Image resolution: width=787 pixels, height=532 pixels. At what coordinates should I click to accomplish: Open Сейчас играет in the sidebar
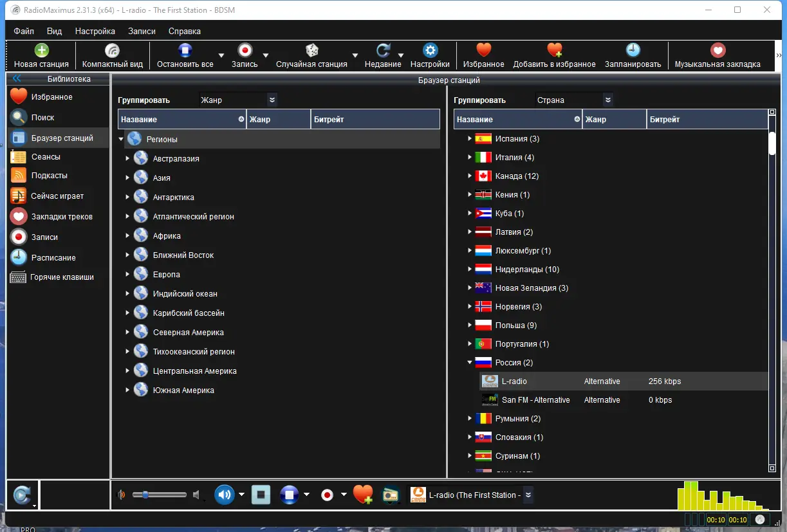point(58,196)
